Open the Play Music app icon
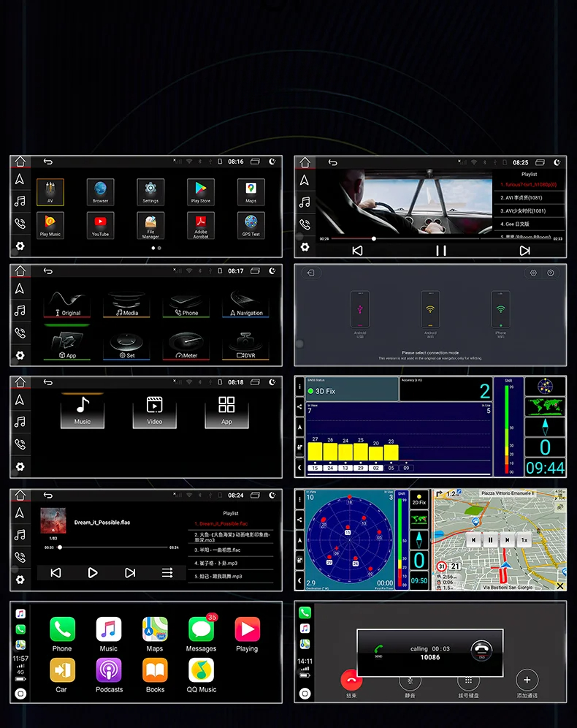577x728 pixels. click(50, 225)
